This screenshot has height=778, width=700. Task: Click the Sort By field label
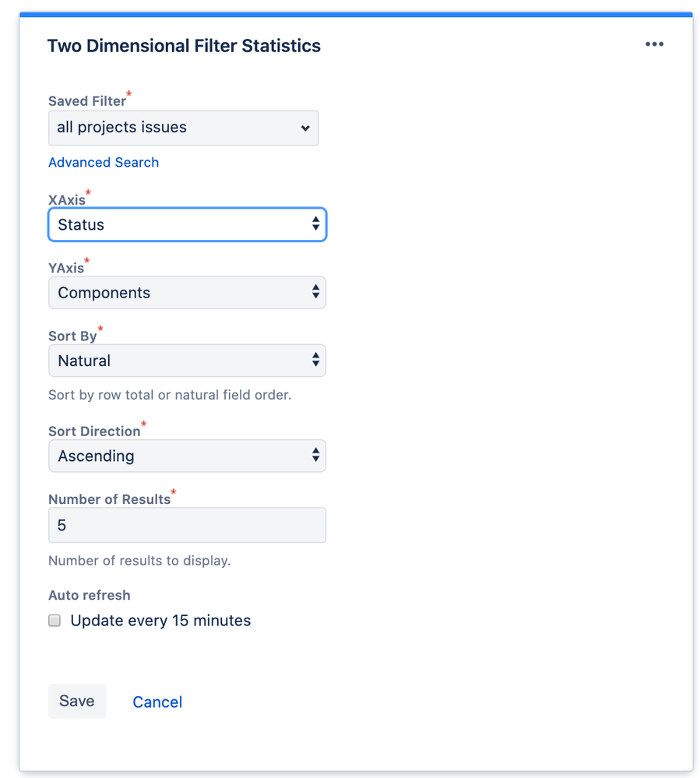[72, 336]
